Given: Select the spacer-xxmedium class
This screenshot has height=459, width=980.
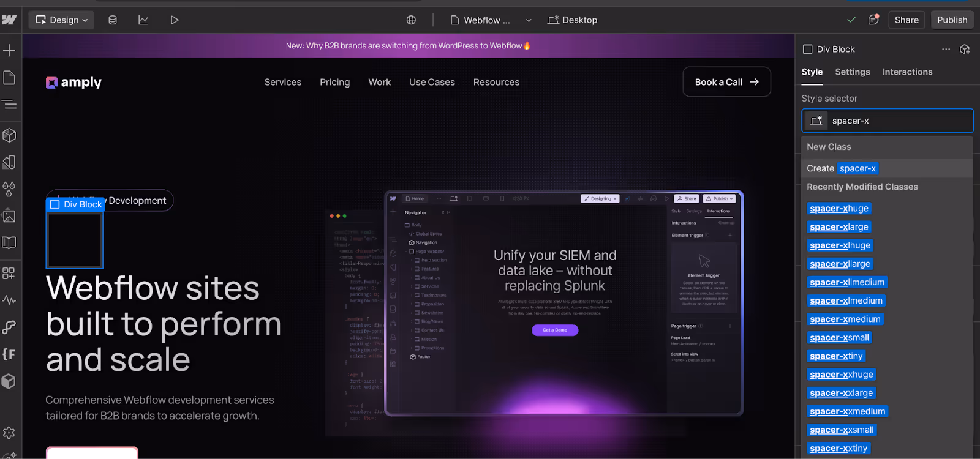Looking at the screenshot, I should click(848, 411).
